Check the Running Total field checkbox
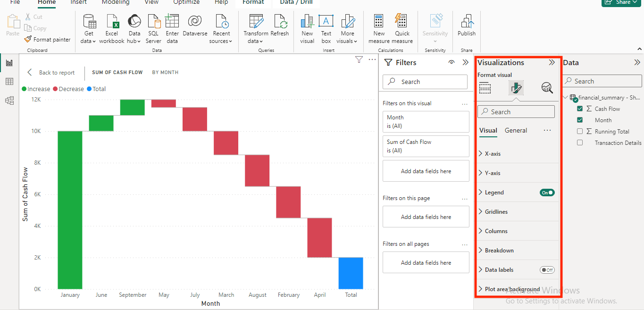 (x=580, y=132)
